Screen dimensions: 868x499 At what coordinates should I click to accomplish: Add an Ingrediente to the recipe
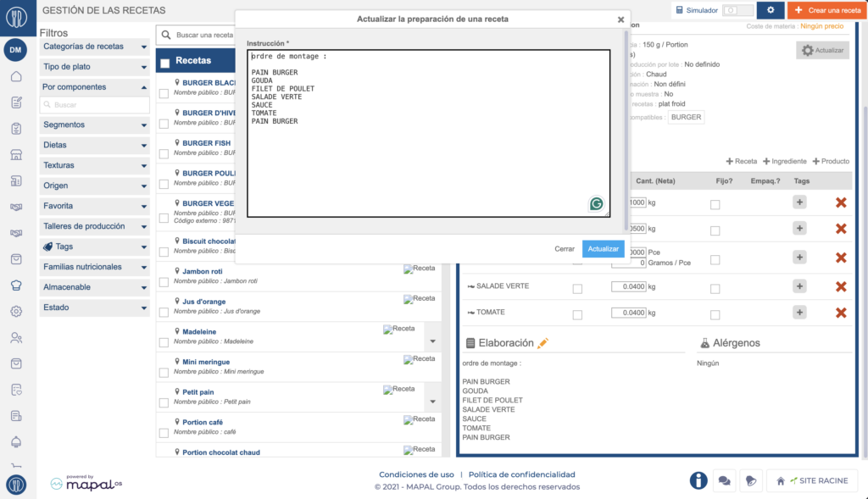(784, 162)
